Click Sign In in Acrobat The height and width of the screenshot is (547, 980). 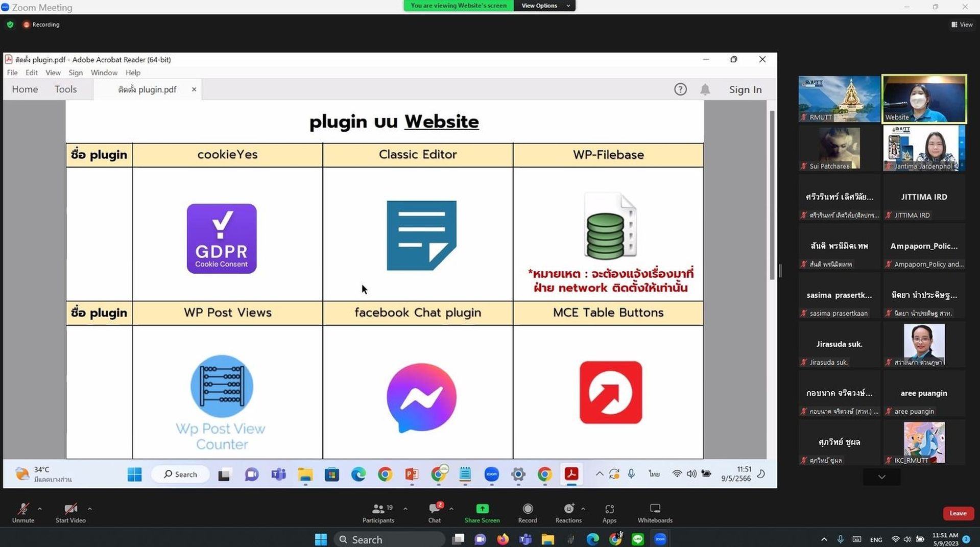[x=745, y=89]
